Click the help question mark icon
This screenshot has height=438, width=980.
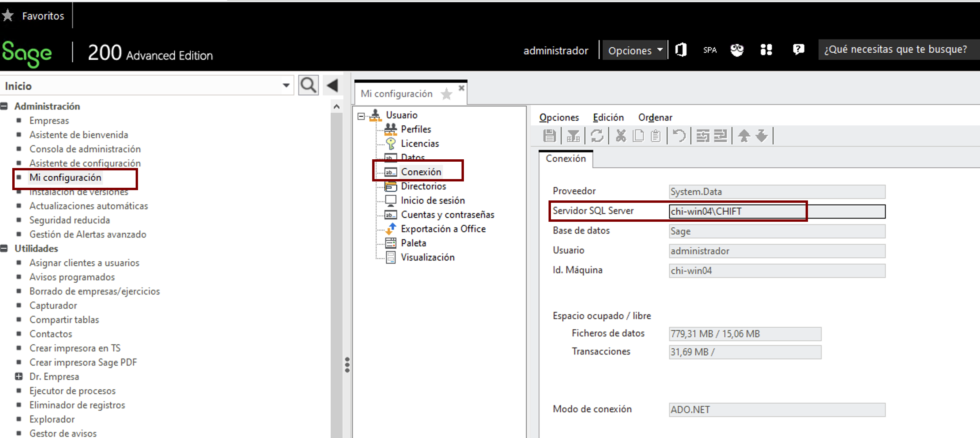tap(798, 49)
